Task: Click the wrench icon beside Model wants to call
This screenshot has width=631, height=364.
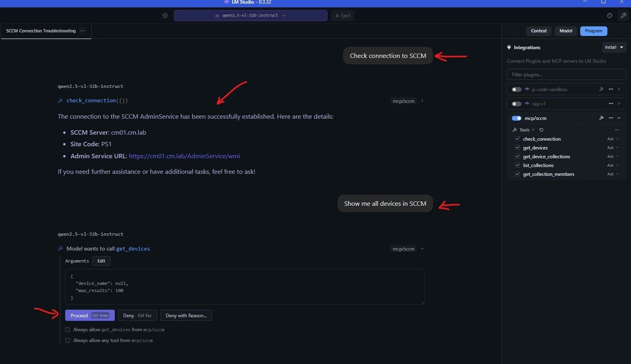Action: pos(61,248)
